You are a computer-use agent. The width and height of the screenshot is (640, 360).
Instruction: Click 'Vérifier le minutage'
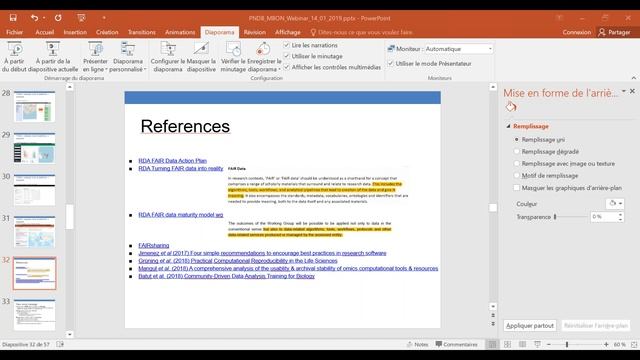[x=233, y=57]
